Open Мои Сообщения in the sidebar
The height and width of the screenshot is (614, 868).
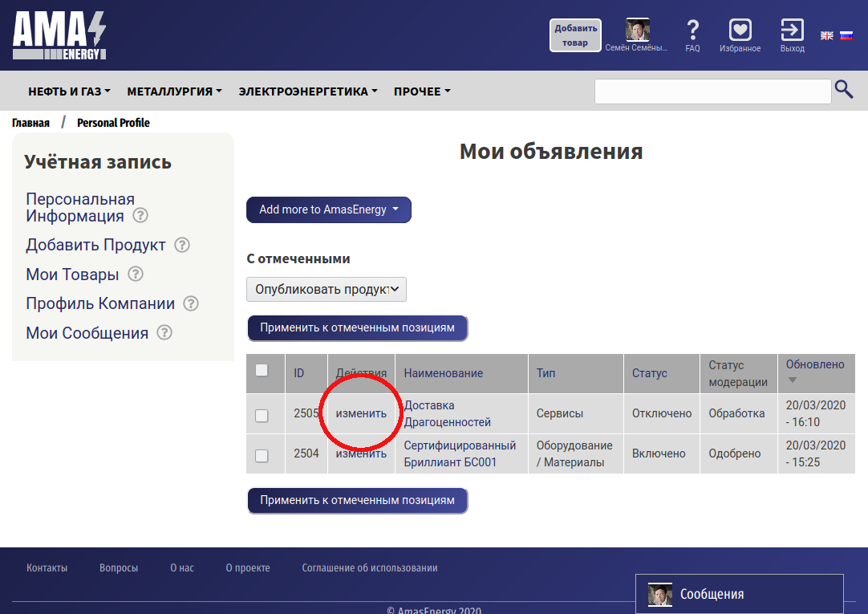(87, 333)
